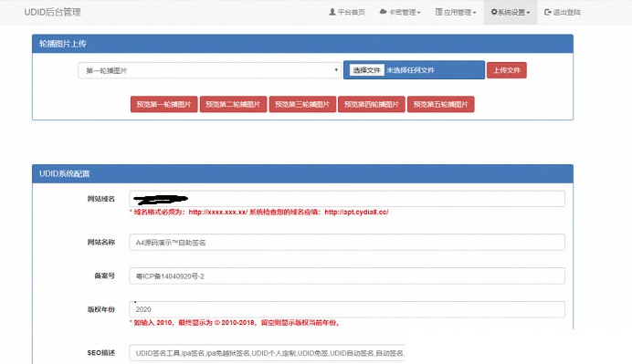Click the 备案号 field label
The image size is (632, 364).
105,276
